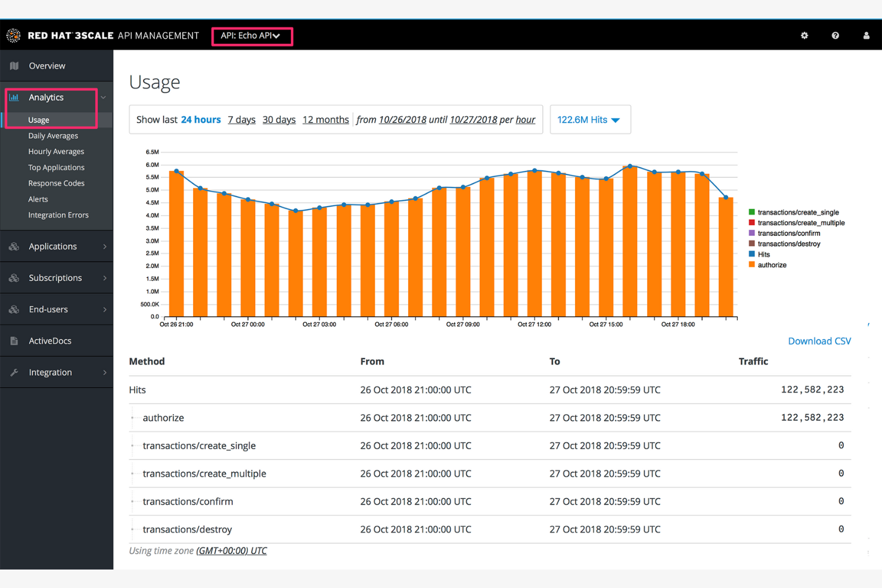Open the help question mark icon

pyautogui.click(x=836, y=36)
